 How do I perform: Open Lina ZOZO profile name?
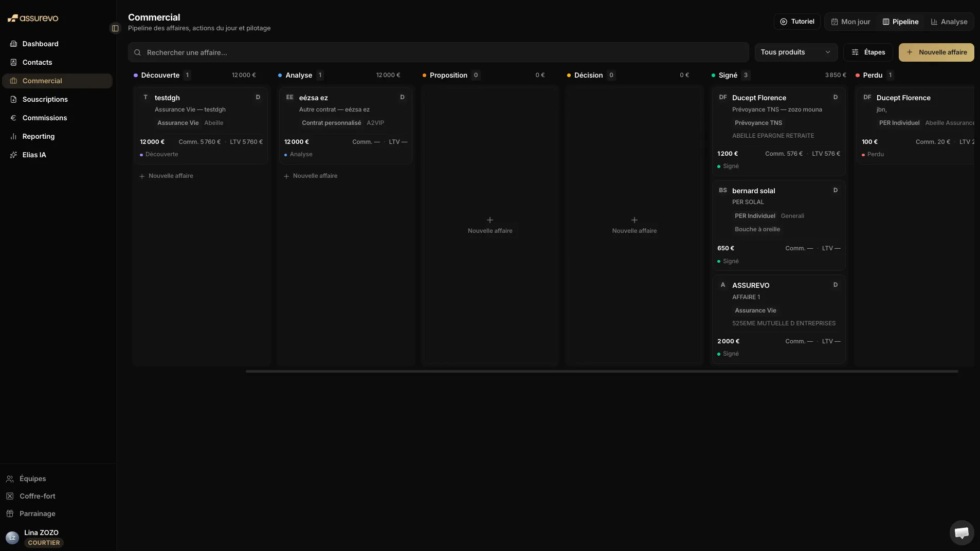(41, 532)
